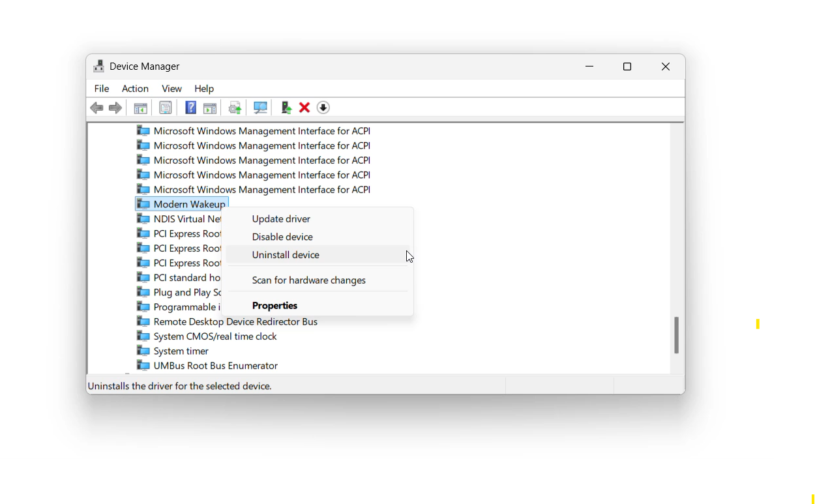This screenshot has height=504, width=815.
Task: Open the Help menu
Action: pyautogui.click(x=204, y=89)
